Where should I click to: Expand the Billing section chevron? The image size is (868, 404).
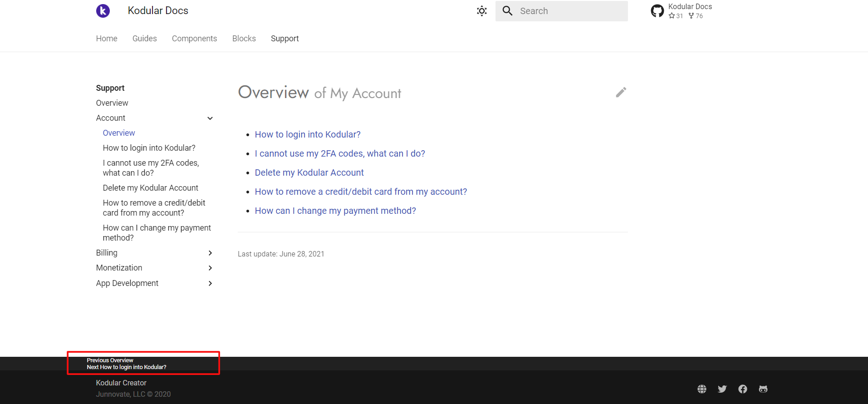pyautogui.click(x=210, y=253)
